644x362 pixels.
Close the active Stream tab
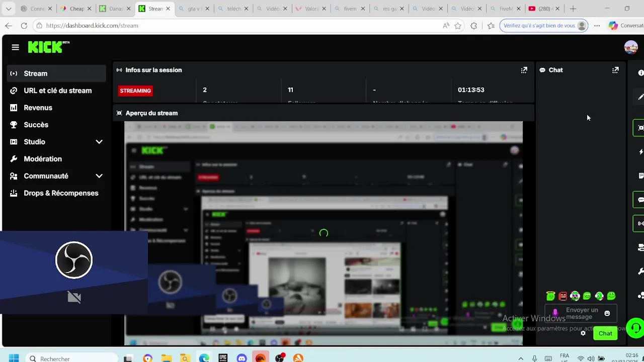click(x=168, y=9)
